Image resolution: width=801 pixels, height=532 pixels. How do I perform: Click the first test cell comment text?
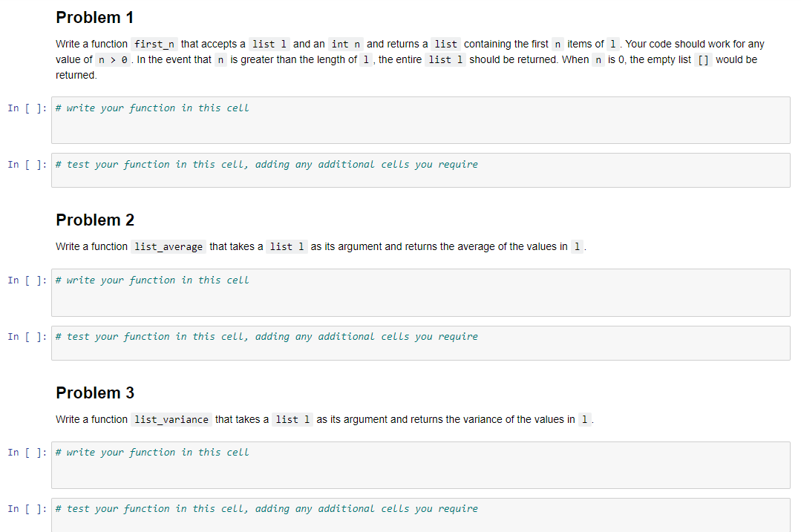tap(266, 164)
